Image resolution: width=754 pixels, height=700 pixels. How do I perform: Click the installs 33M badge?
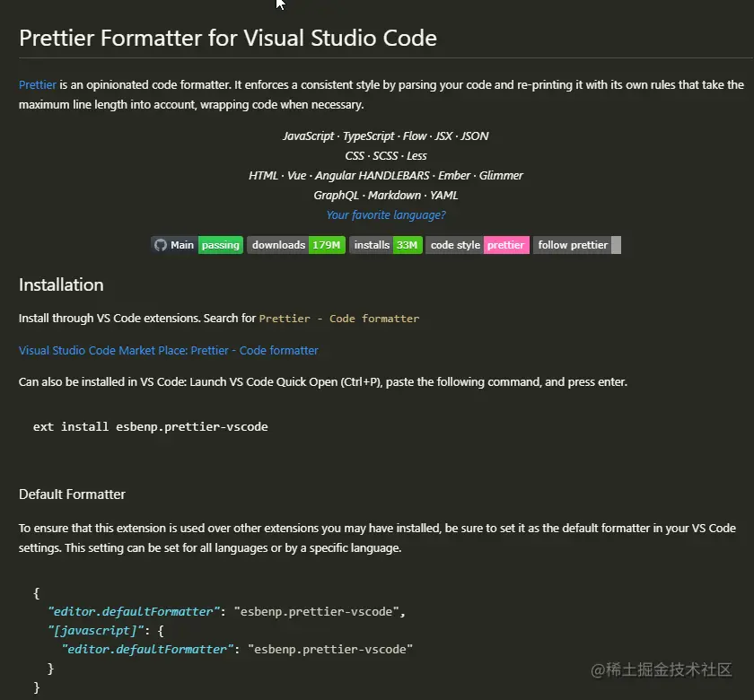coord(386,245)
